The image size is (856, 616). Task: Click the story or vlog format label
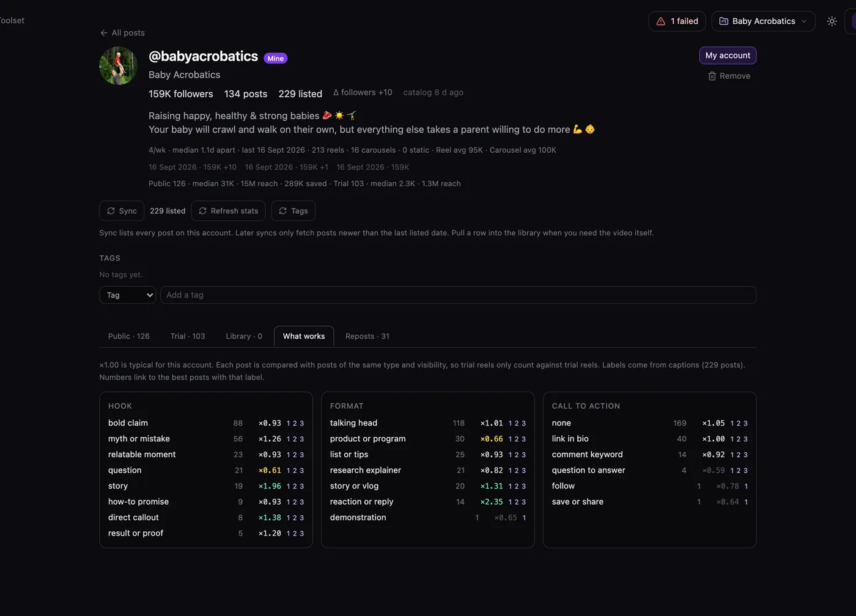355,486
